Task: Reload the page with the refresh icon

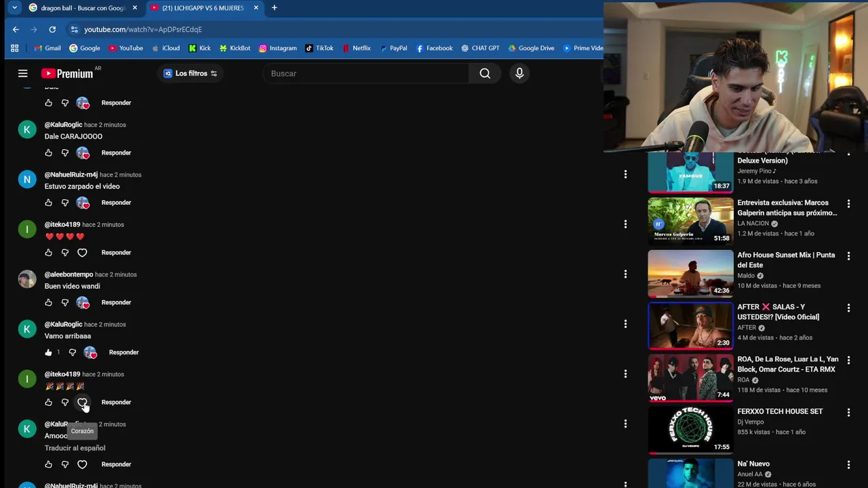Action: coord(52,29)
